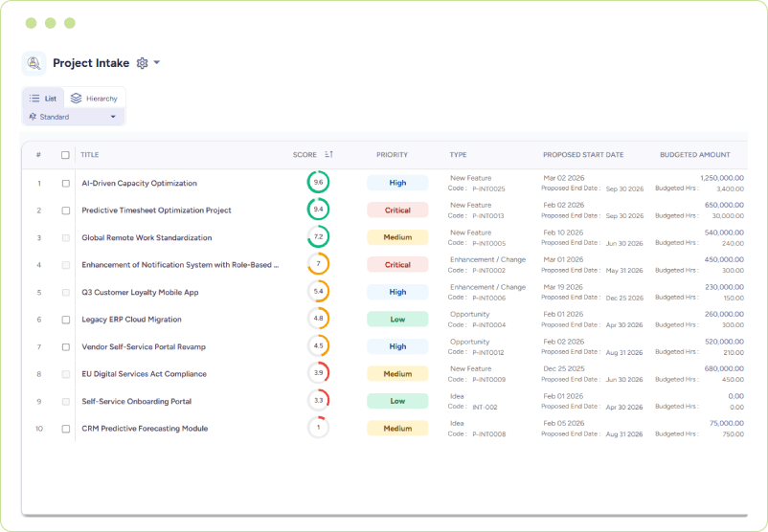Click the 75,000.00 budgeted amount
This screenshot has height=532, width=768.
pyautogui.click(x=727, y=423)
